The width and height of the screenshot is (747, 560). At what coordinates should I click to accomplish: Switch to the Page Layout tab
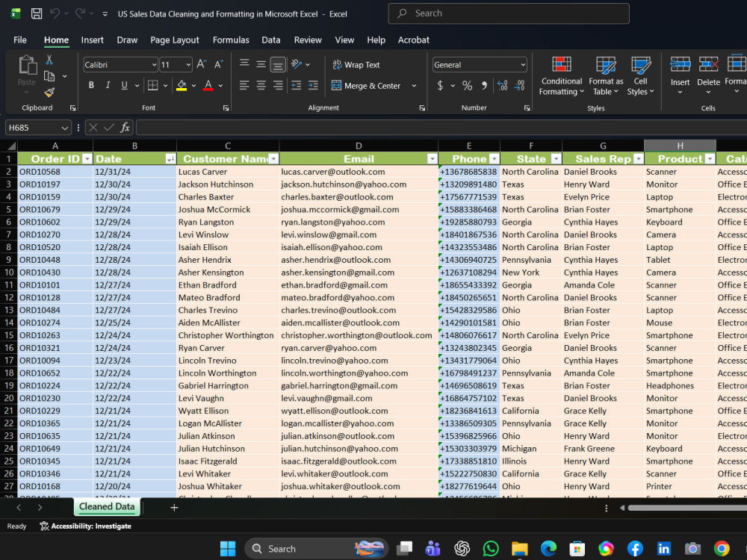tap(174, 40)
